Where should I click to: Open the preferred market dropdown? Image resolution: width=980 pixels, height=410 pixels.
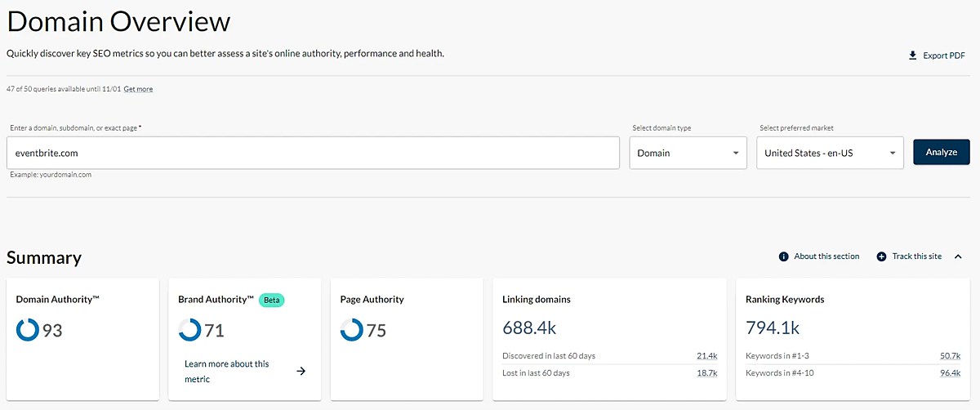[x=830, y=153]
